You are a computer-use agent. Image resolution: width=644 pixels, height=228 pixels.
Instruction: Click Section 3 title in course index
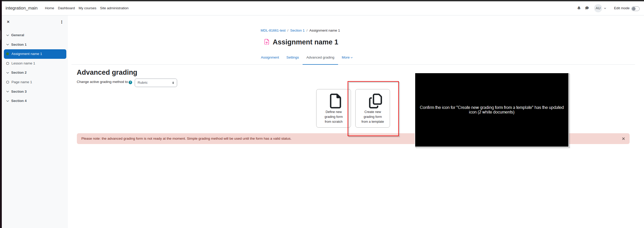(x=19, y=92)
